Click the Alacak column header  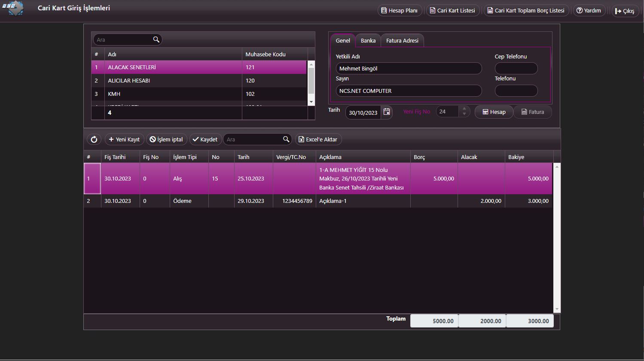click(x=481, y=157)
